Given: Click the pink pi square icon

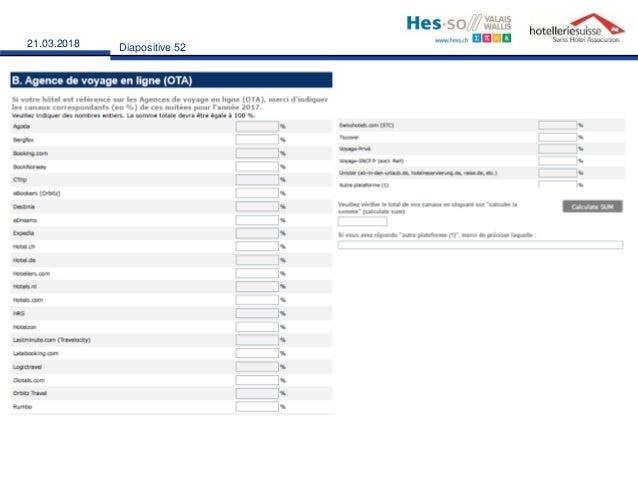Looking at the screenshot, I should pyautogui.click(x=487, y=38).
